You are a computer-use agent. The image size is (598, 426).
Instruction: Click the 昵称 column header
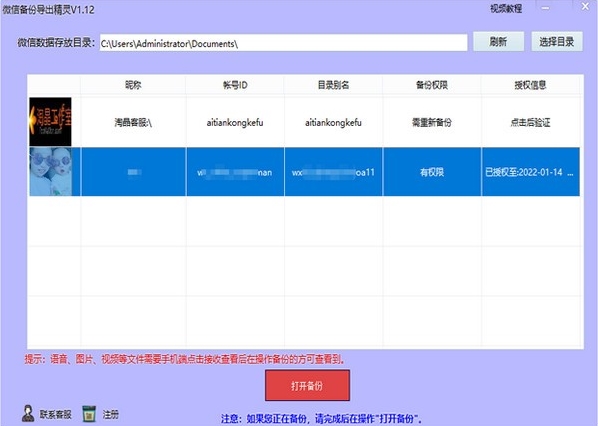pyautogui.click(x=133, y=85)
